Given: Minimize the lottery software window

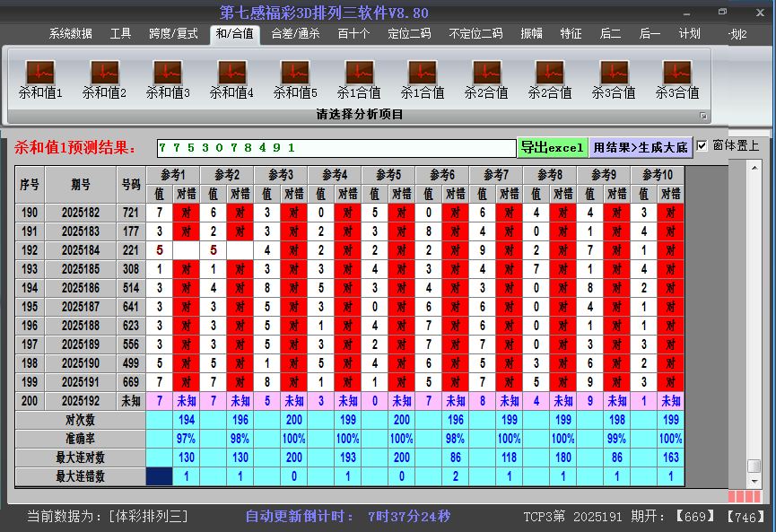Looking at the screenshot, I should coord(686,13).
